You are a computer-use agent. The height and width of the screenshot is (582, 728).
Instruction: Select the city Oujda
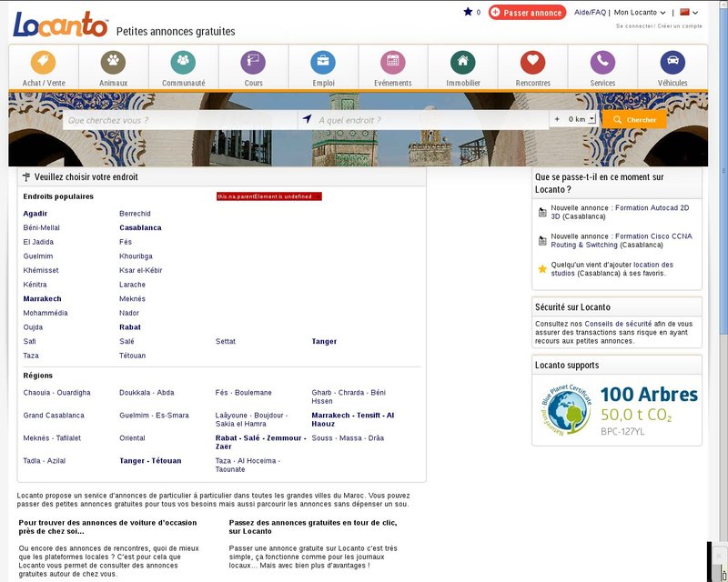33,327
